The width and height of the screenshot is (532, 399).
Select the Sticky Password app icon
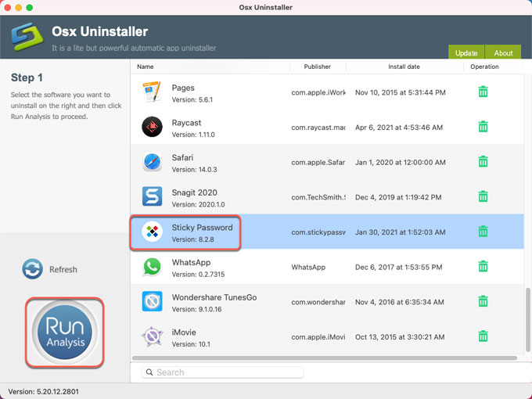tap(152, 232)
